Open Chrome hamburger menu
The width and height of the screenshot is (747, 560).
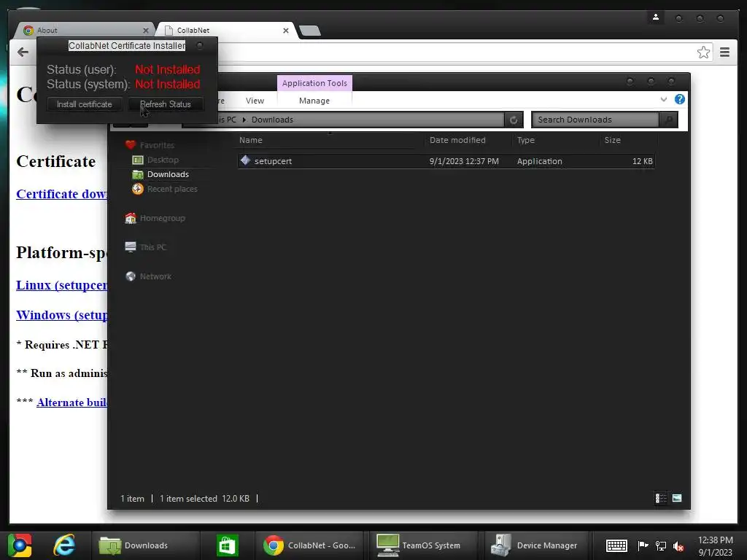click(x=724, y=52)
